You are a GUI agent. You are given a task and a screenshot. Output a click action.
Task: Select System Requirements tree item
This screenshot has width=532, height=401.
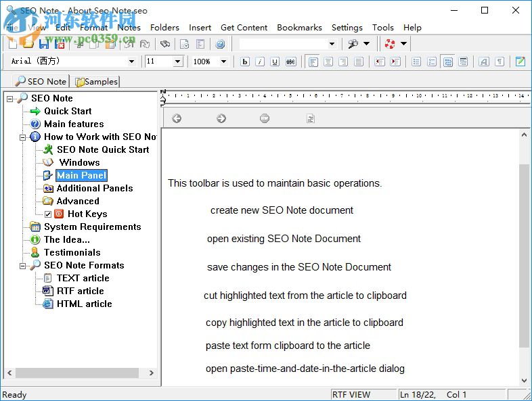point(92,227)
